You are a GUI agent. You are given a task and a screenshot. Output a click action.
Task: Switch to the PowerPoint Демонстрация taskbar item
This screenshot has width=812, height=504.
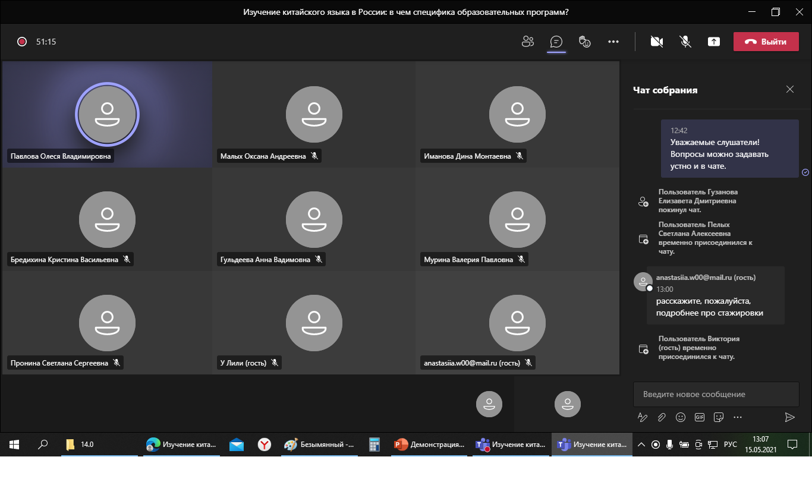click(429, 445)
